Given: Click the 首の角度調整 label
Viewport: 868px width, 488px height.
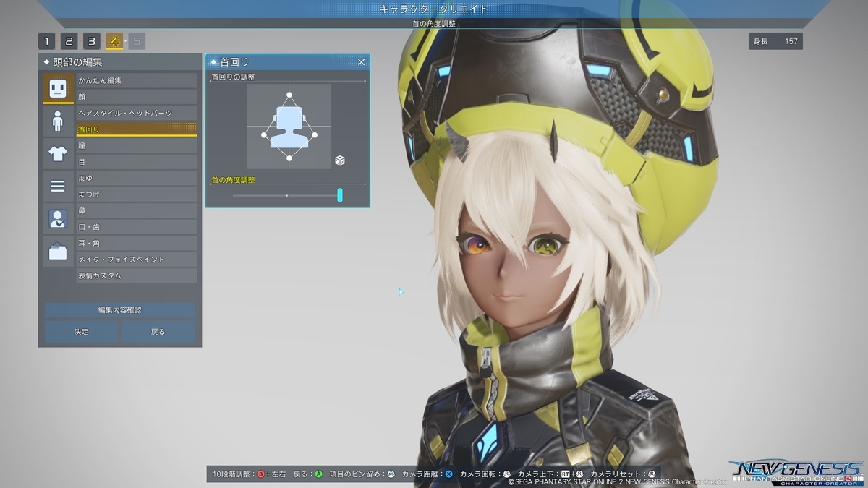Looking at the screenshot, I should pyautogui.click(x=233, y=180).
